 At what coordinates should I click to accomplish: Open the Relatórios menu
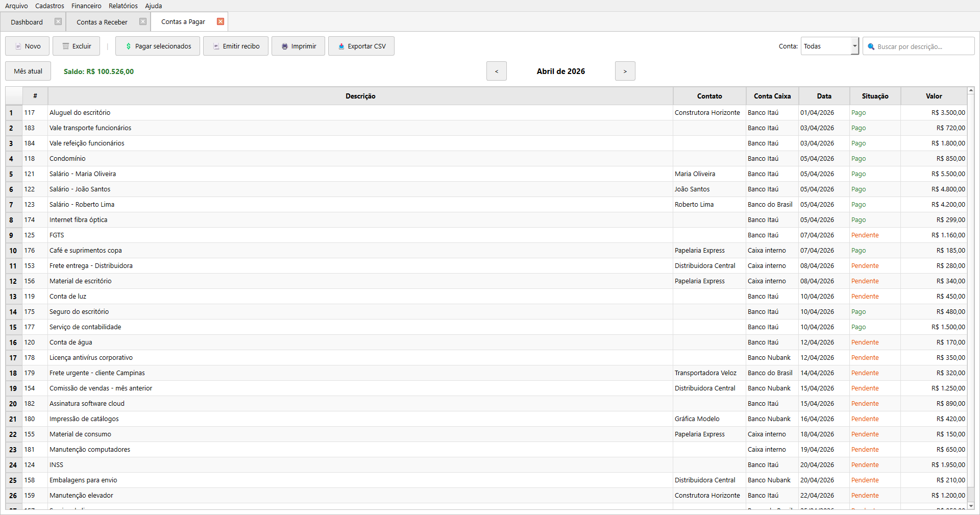tap(123, 6)
